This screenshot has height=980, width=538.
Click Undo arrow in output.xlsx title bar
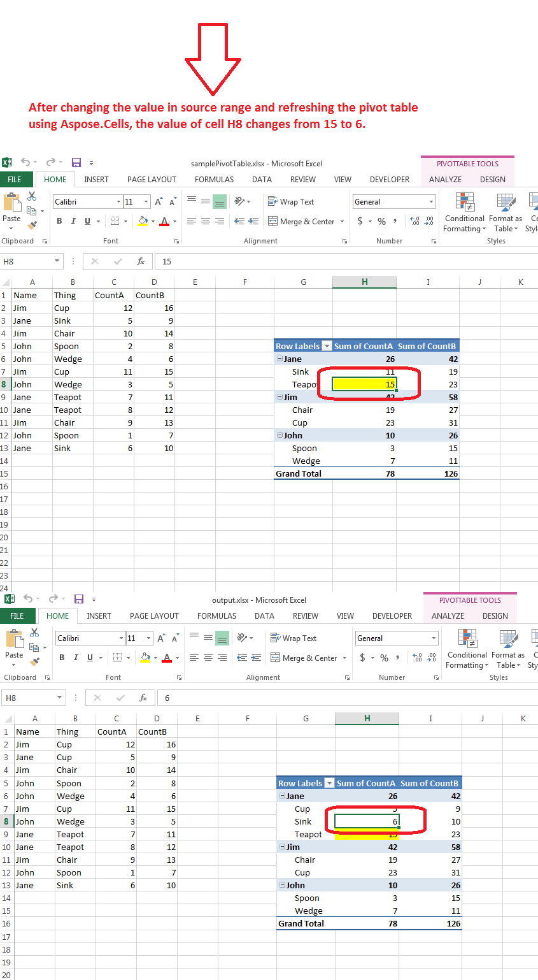(x=25, y=599)
